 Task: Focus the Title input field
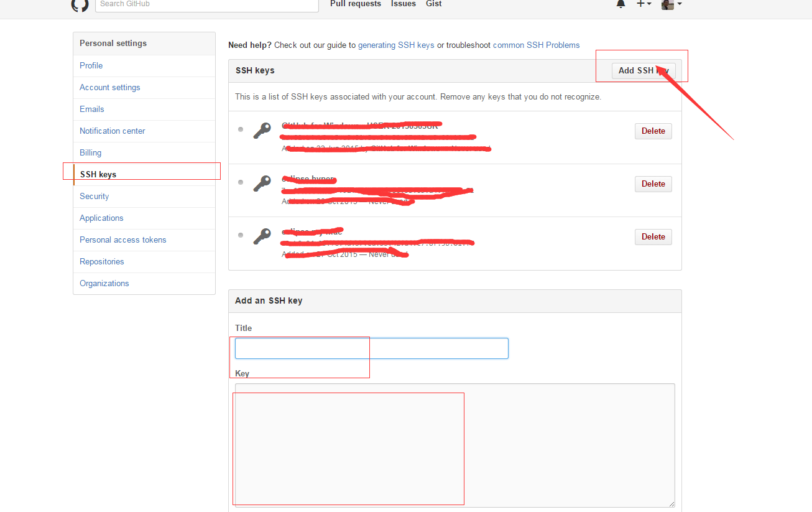tap(372, 348)
